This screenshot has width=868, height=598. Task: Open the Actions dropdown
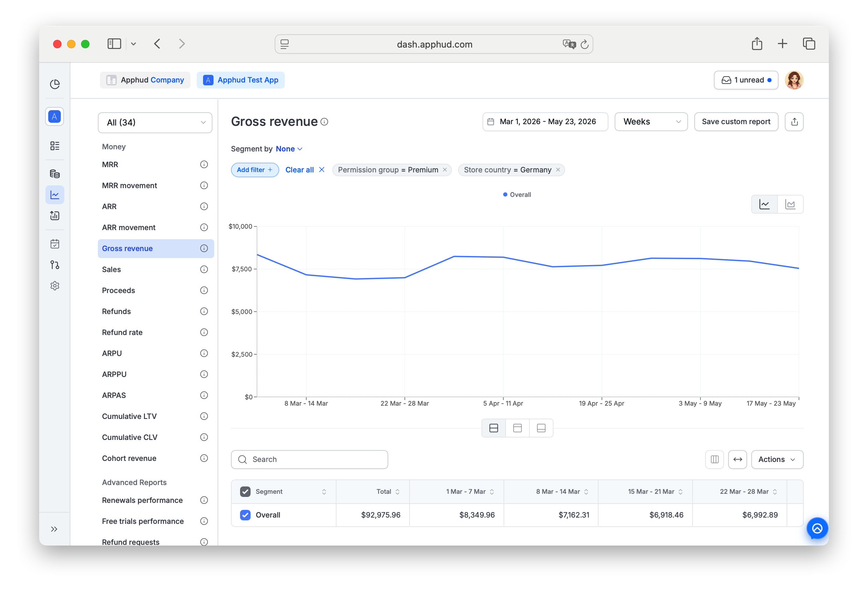tap(777, 460)
